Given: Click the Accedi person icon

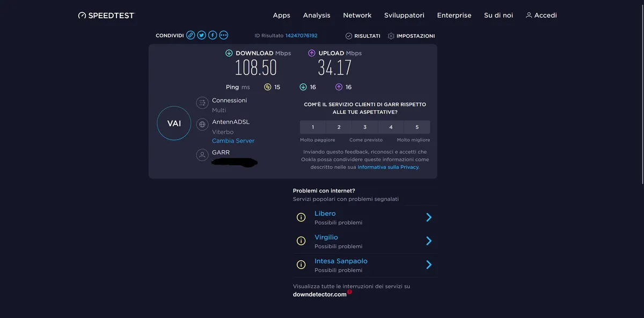Looking at the screenshot, I should [529, 15].
